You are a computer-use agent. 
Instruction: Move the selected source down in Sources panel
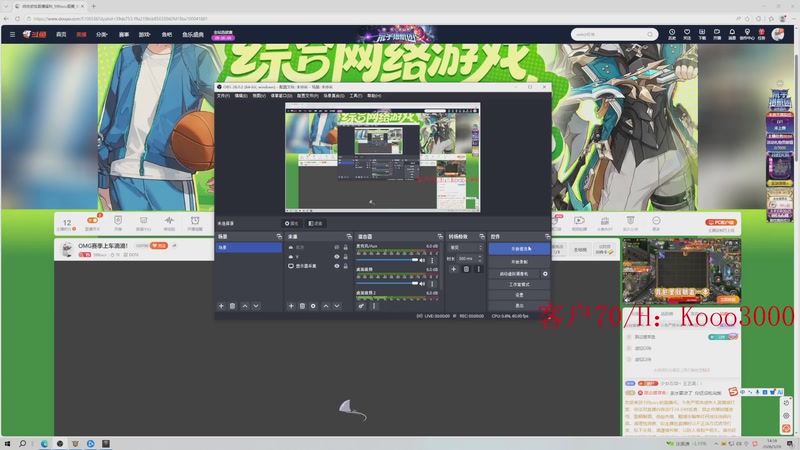point(337,306)
